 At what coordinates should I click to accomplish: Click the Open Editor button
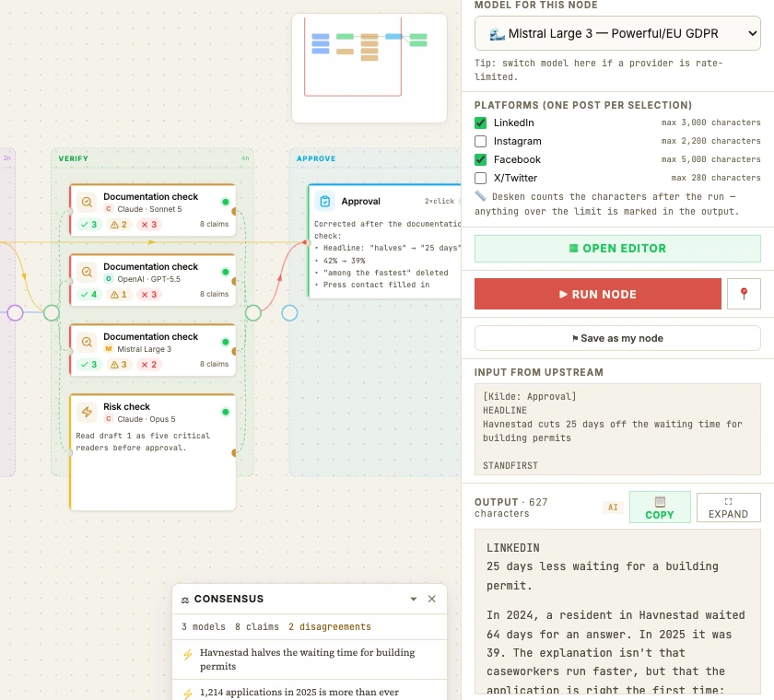click(617, 249)
